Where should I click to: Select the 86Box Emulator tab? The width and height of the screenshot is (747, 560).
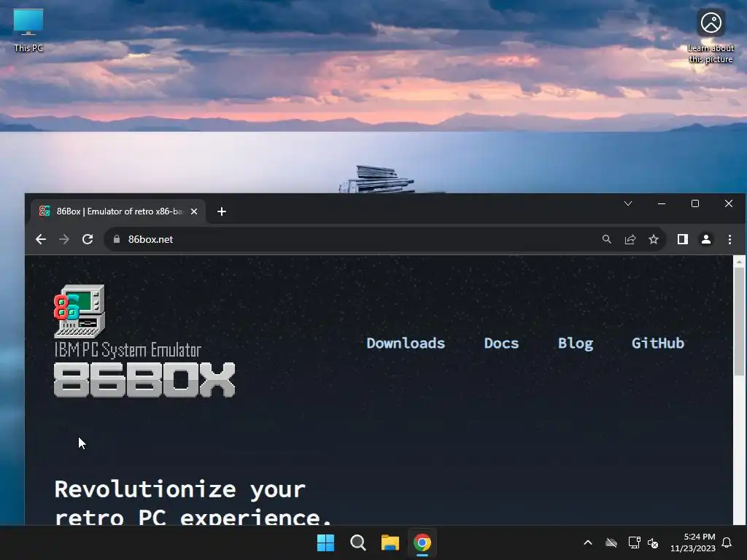(x=118, y=211)
